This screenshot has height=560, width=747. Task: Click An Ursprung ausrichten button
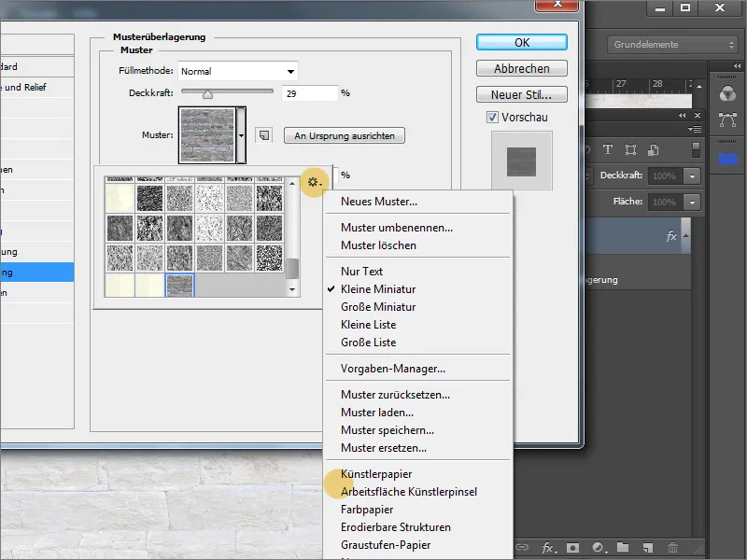[x=344, y=135]
